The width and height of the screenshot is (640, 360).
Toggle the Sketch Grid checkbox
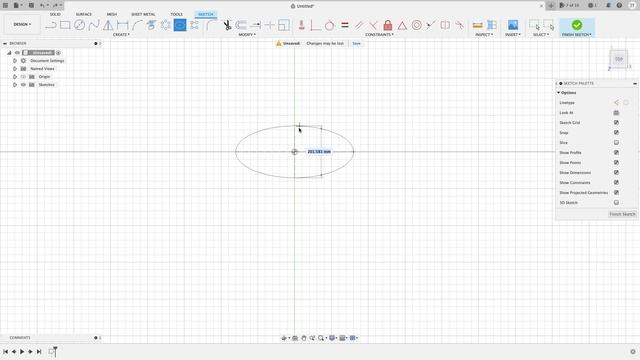click(616, 122)
